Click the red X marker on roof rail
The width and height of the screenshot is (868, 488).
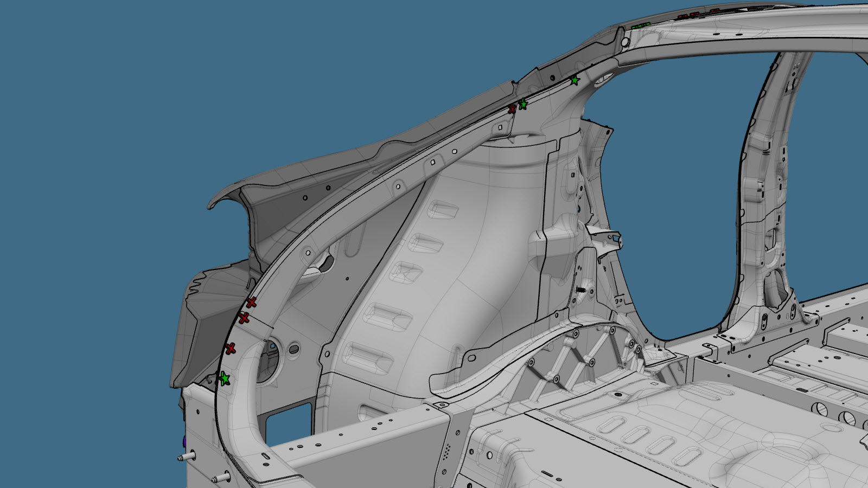coord(512,109)
